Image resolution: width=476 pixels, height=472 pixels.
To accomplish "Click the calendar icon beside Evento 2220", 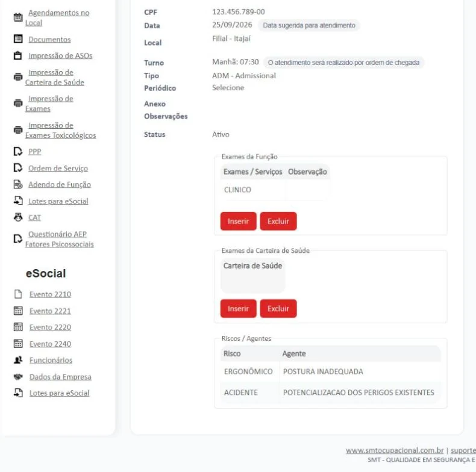I will pyautogui.click(x=18, y=327).
